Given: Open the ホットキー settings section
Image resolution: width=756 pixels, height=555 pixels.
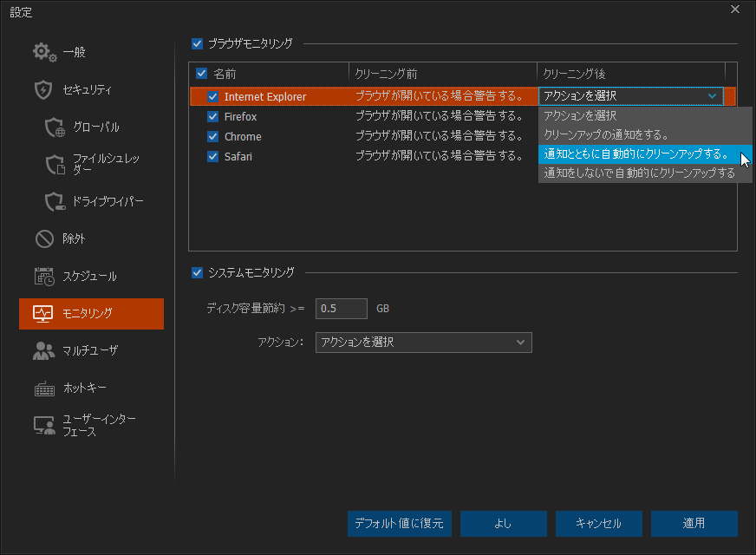Looking at the screenshot, I should coord(84,388).
